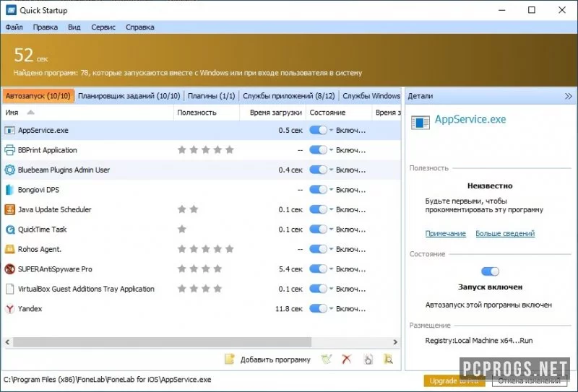Toggle Bluebeam Plugins Admin User switch
578x392 pixels.
pyautogui.click(x=318, y=170)
